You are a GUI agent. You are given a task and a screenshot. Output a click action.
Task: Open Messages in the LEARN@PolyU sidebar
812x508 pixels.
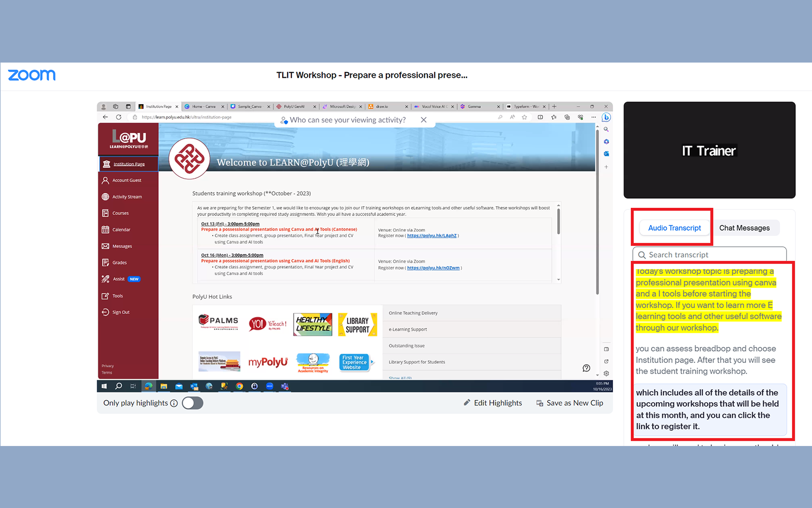click(122, 246)
